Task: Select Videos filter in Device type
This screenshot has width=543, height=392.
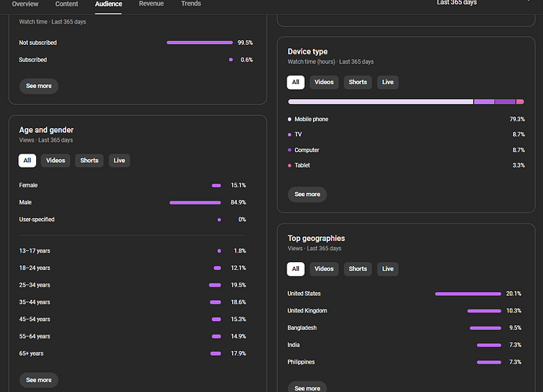Action: point(323,83)
